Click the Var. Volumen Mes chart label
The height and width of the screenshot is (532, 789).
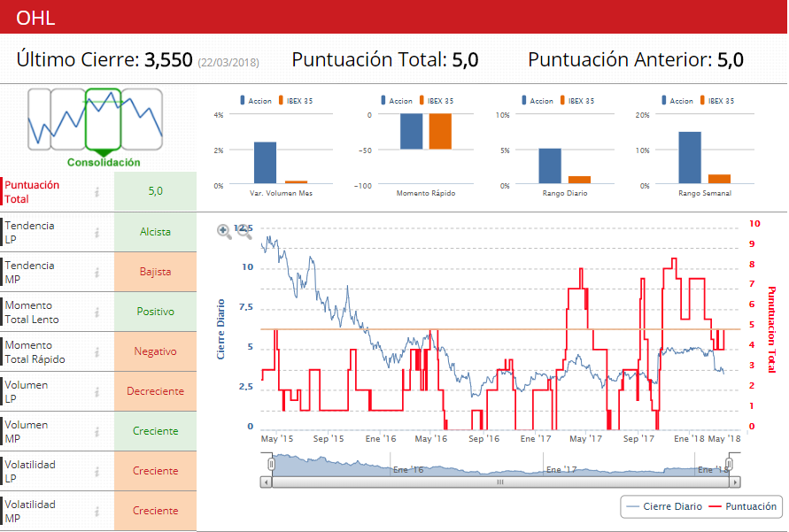[282, 193]
